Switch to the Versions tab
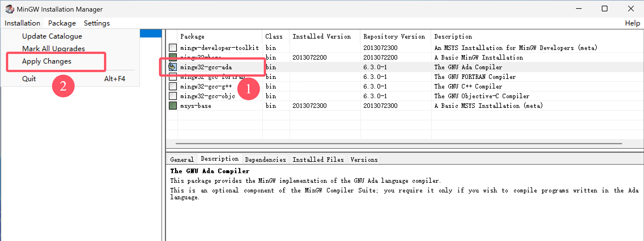The height and width of the screenshot is (241, 644). pos(364,160)
